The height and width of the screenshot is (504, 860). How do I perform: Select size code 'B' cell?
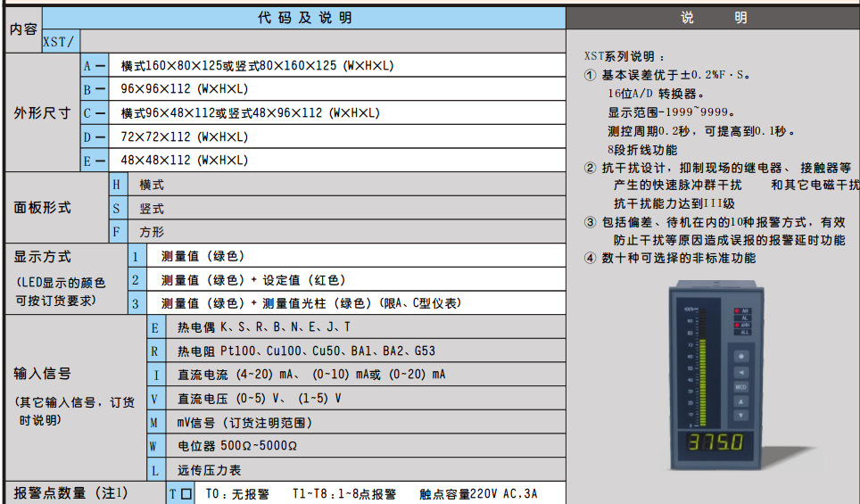point(95,89)
